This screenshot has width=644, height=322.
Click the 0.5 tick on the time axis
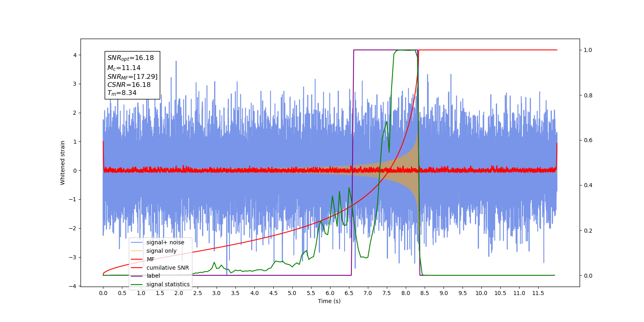point(122,293)
